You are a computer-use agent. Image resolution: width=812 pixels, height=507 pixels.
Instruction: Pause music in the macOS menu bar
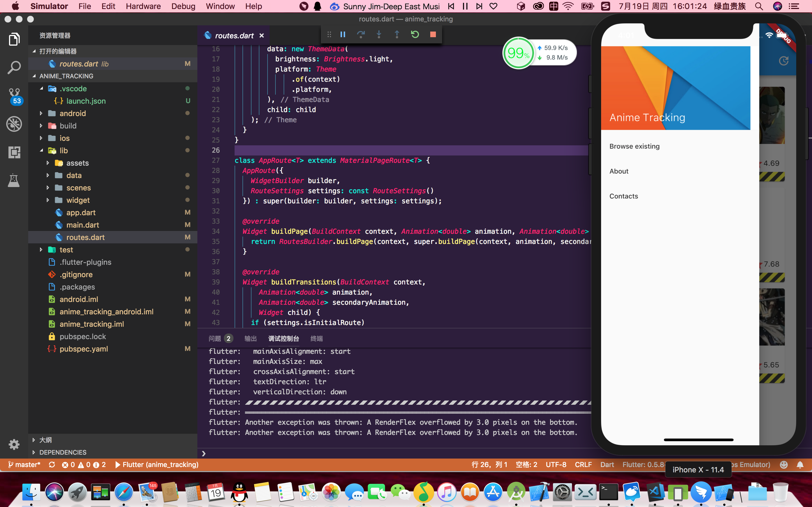click(465, 6)
